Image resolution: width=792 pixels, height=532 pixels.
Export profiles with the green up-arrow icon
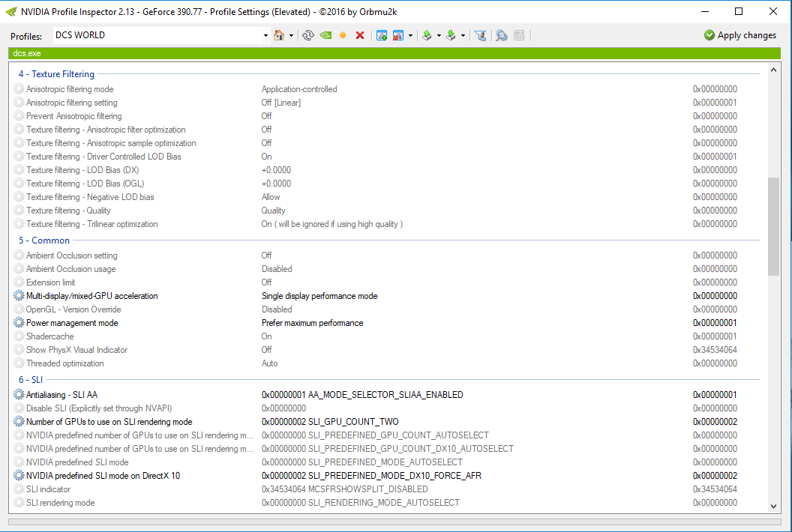(427, 35)
